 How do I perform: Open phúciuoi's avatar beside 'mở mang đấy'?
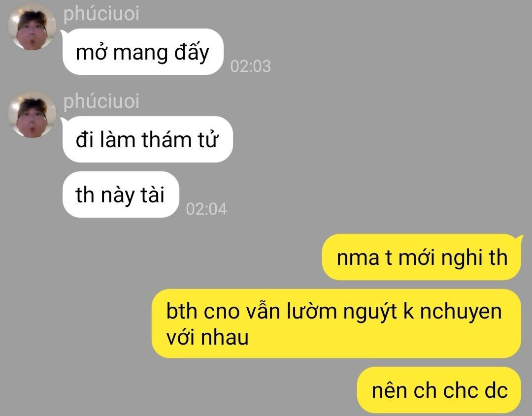(32, 26)
